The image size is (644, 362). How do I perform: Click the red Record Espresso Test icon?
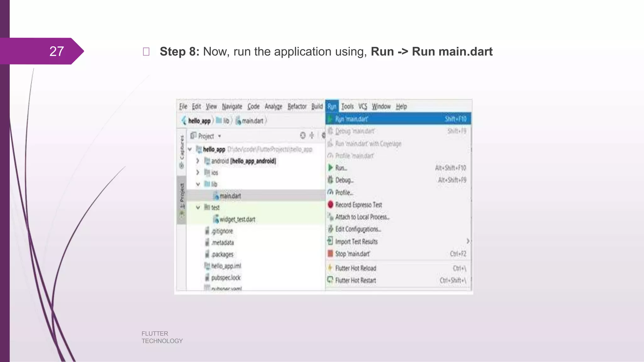(330, 205)
